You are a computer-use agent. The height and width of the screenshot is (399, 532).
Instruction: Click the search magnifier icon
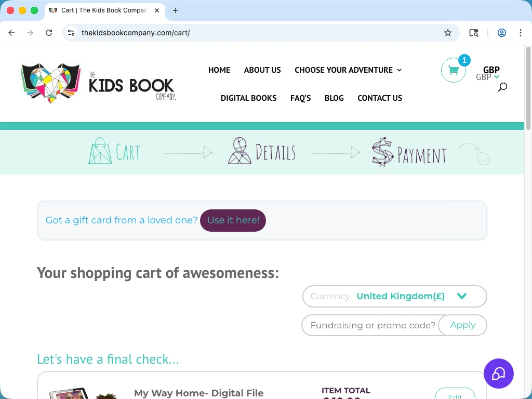(x=502, y=87)
